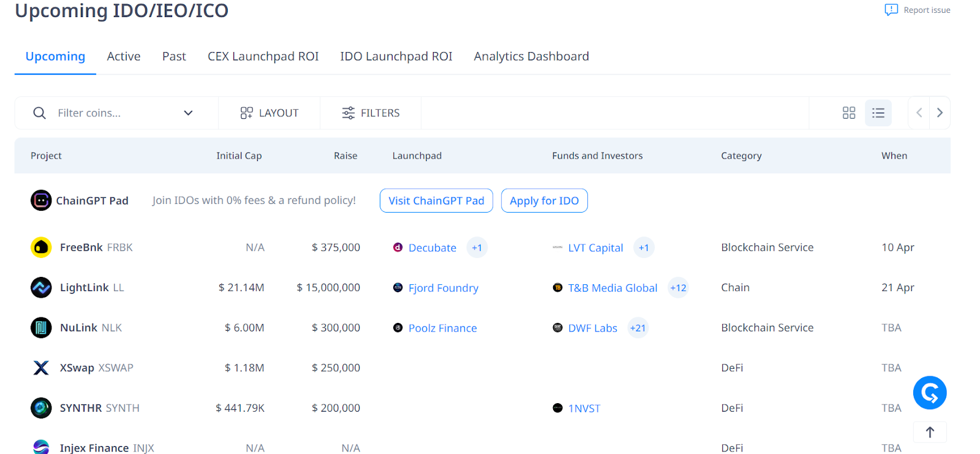Click the T&B Media Global logo icon

[557, 287]
